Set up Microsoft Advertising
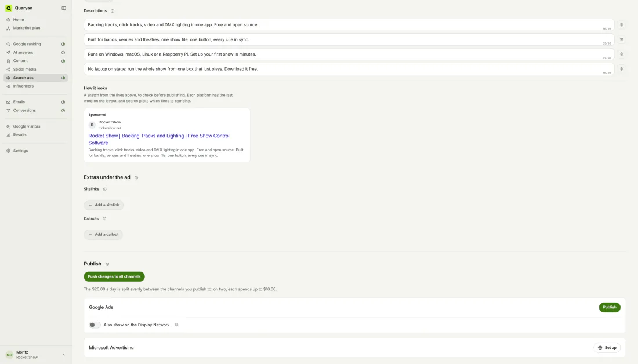This screenshot has height=364, width=638. pos(607,348)
